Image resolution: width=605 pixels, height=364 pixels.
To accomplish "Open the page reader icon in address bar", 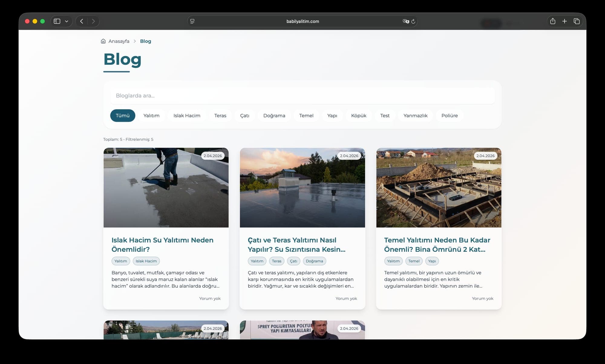I will 192,21.
